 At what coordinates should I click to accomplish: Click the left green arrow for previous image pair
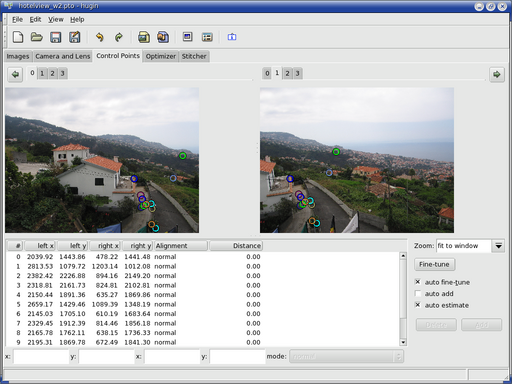pyautogui.click(x=15, y=74)
